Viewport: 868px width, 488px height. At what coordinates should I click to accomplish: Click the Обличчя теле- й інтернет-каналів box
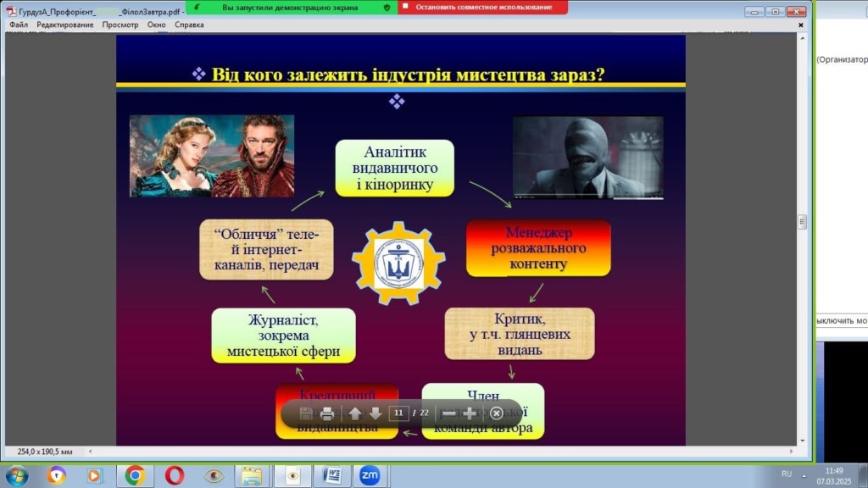tap(266, 250)
